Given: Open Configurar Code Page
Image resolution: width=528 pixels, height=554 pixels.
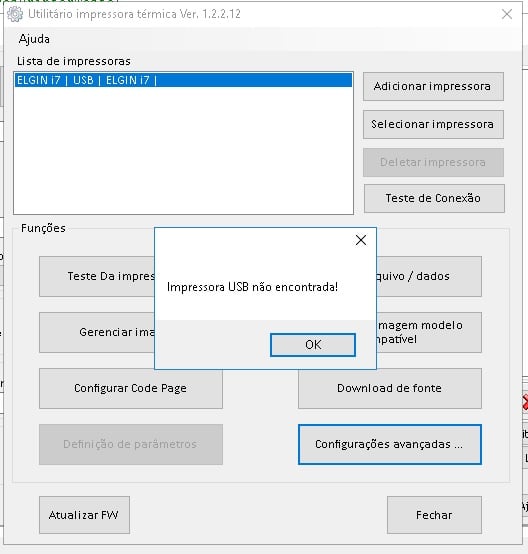Looking at the screenshot, I should pos(131,388).
